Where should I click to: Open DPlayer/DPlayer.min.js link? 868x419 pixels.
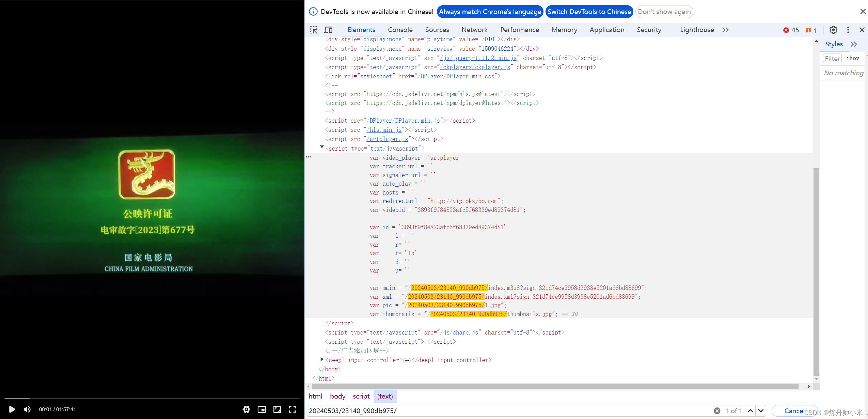(x=404, y=121)
